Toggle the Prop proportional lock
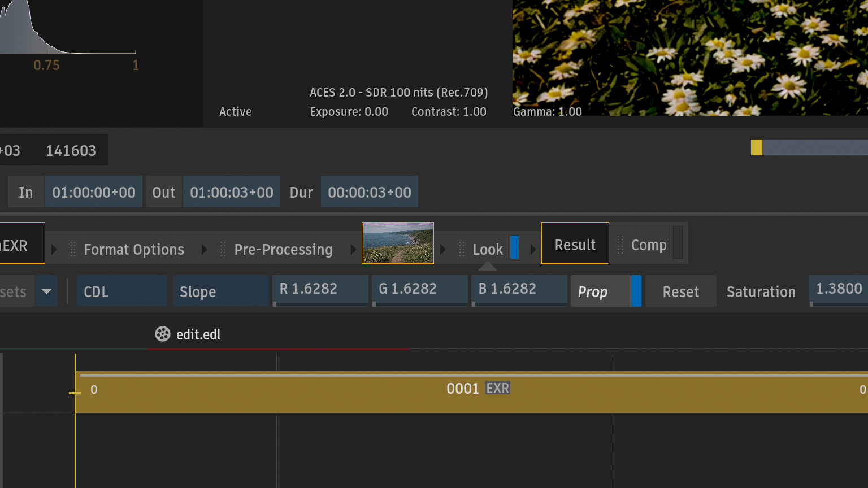 coord(636,291)
